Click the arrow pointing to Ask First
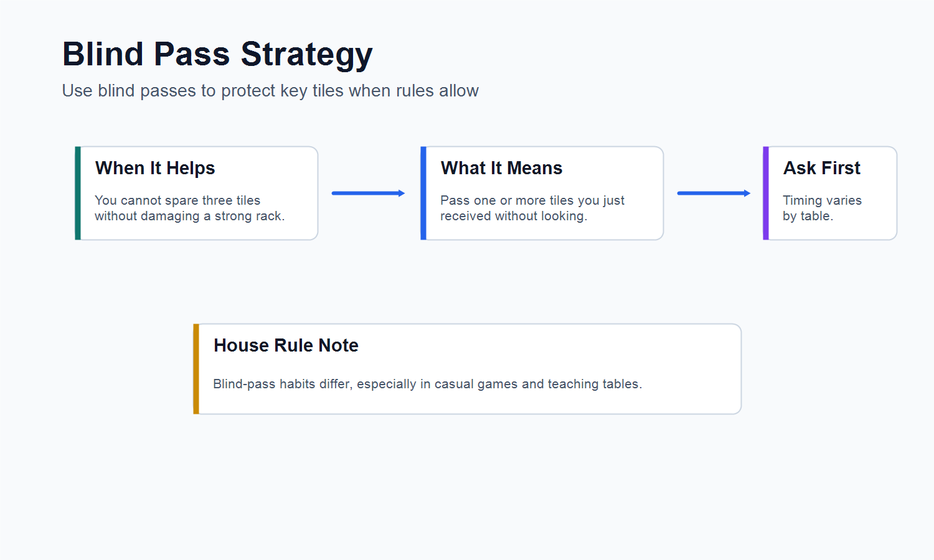934x560 pixels. [x=714, y=193]
